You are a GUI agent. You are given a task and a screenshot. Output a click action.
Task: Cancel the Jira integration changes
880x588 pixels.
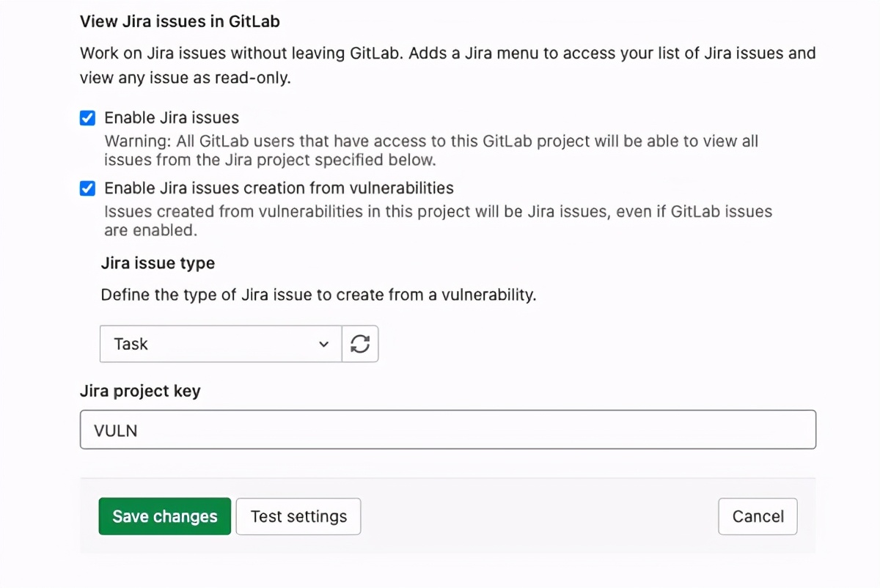coord(758,516)
